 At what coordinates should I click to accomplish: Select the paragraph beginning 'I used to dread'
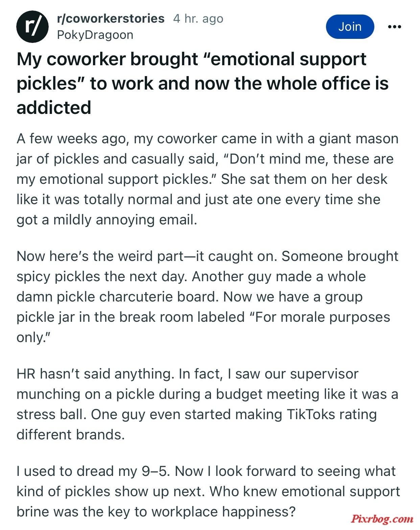[x=208, y=491]
